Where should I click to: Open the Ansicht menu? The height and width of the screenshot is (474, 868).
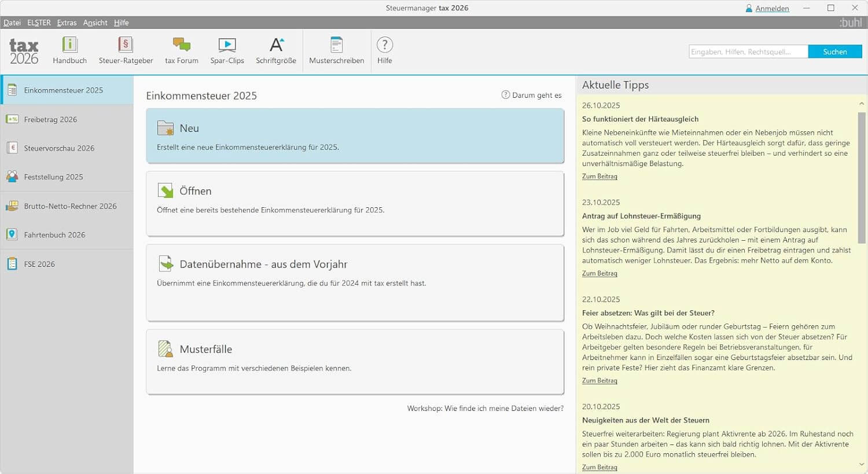(95, 23)
